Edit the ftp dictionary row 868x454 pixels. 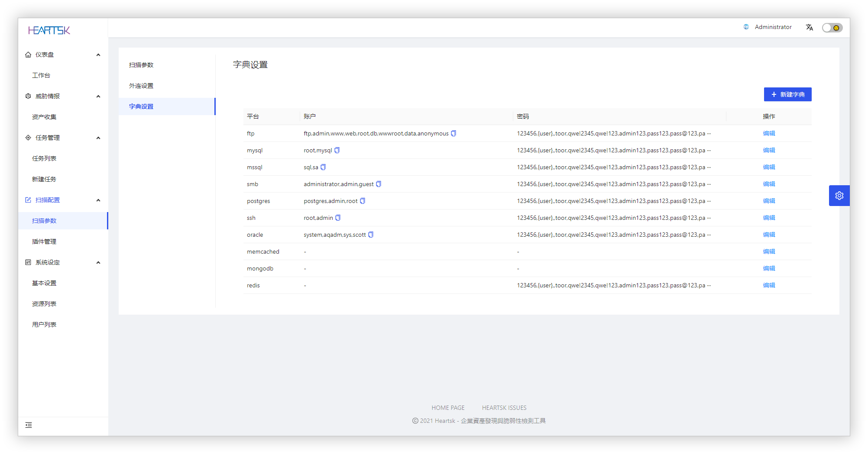point(769,133)
